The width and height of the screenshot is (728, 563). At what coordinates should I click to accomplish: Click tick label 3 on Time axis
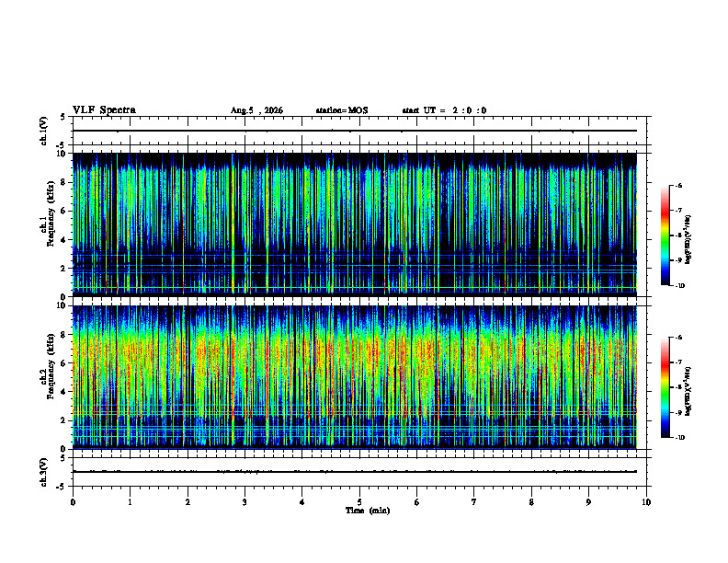245,502
